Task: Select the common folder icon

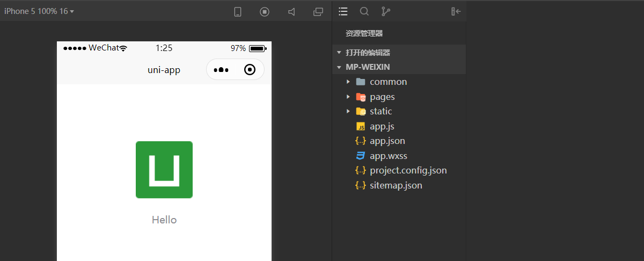Action: [x=361, y=82]
